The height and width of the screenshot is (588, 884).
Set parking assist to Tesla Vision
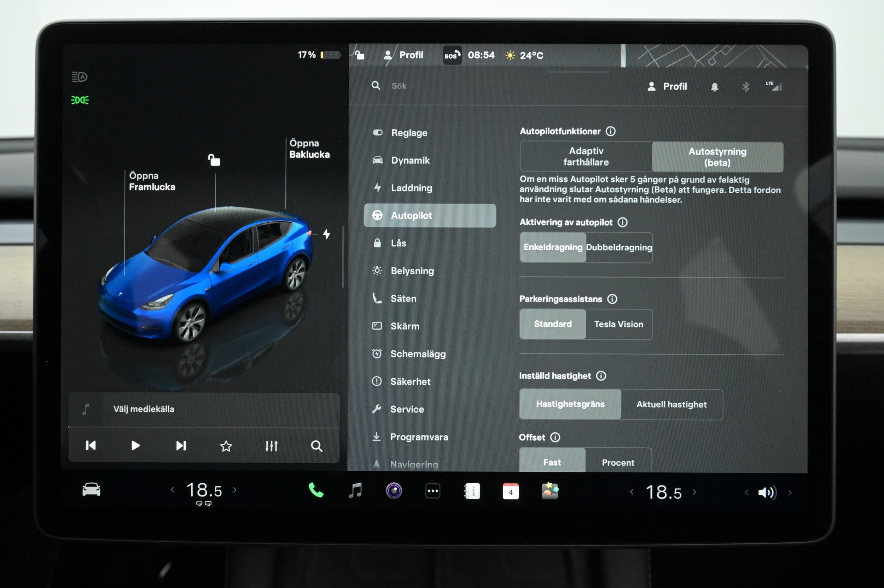pyautogui.click(x=619, y=324)
